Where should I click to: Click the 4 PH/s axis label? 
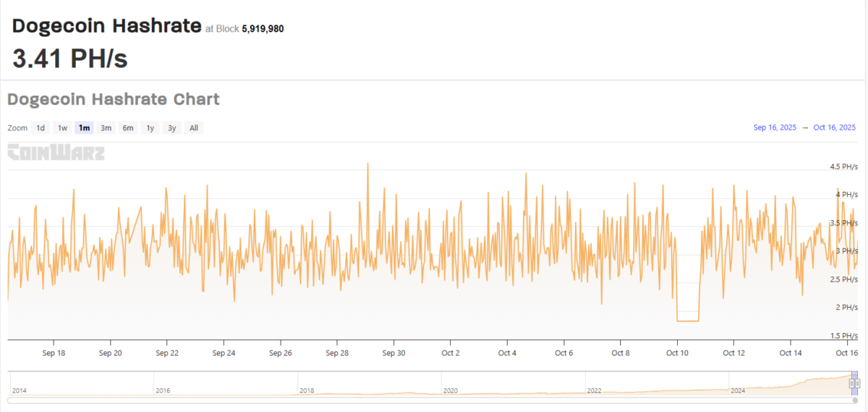pos(846,195)
